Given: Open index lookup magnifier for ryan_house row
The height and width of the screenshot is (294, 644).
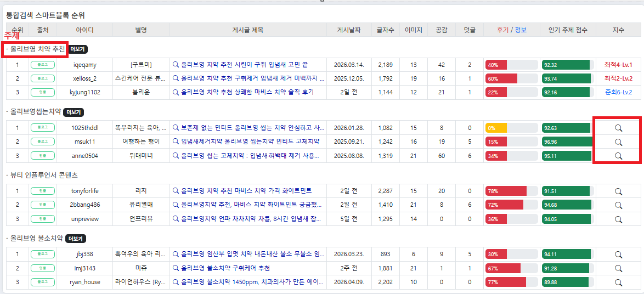Looking at the screenshot, I should click(618, 282).
